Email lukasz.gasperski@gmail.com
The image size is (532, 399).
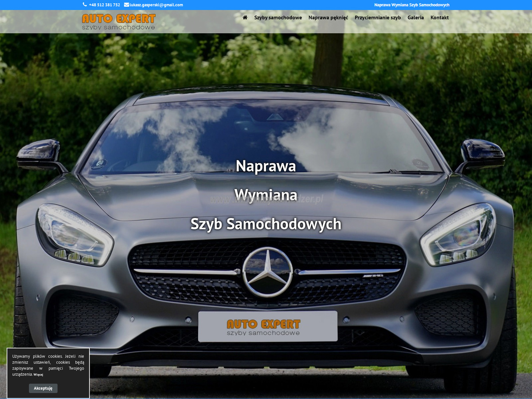pyautogui.click(x=156, y=5)
